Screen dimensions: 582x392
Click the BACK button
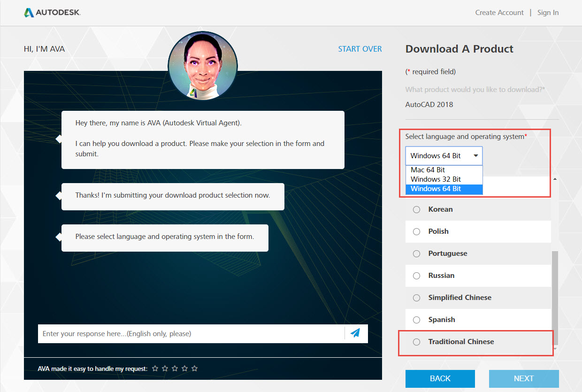pyautogui.click(x=440, y=378)
